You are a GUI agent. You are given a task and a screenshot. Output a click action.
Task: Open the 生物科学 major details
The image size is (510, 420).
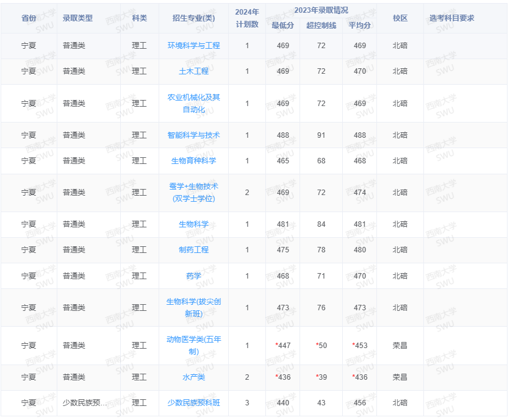(194, 224)
